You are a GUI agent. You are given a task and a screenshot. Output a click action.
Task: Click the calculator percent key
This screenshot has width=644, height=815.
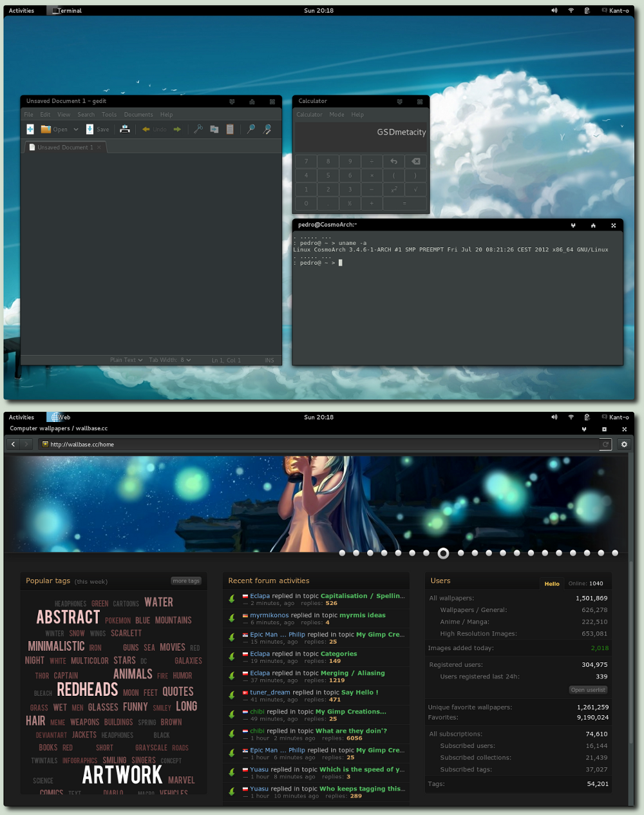[350, 204]
